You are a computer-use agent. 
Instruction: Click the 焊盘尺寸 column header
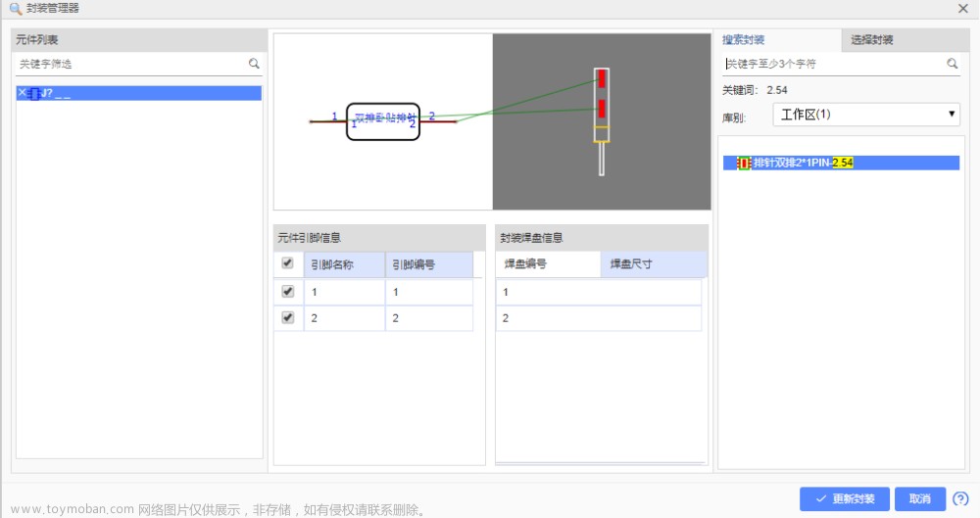[654, 264]
